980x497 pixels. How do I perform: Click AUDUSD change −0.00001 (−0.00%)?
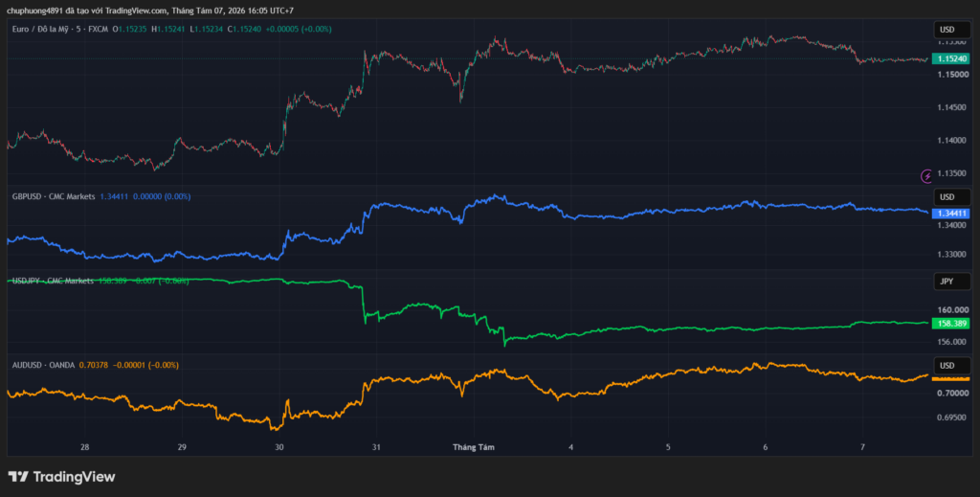coord(145,365)
